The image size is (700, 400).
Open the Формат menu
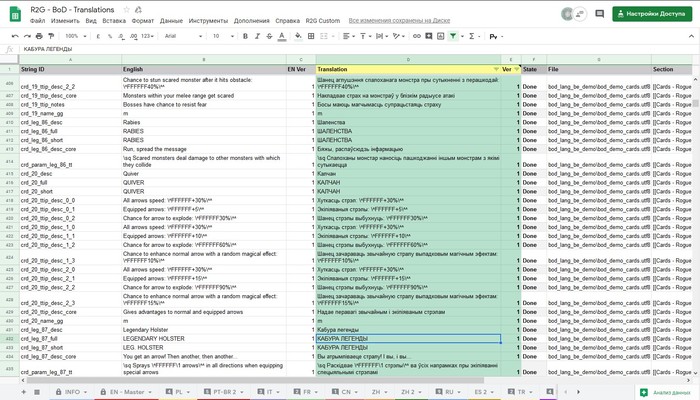coord(143,20)
